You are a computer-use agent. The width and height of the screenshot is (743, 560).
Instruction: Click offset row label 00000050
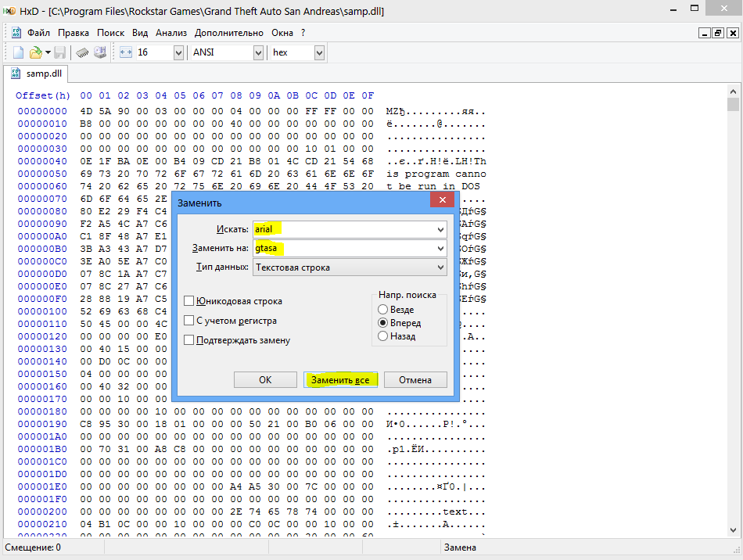pyautogui.click(x=43, y=174)
